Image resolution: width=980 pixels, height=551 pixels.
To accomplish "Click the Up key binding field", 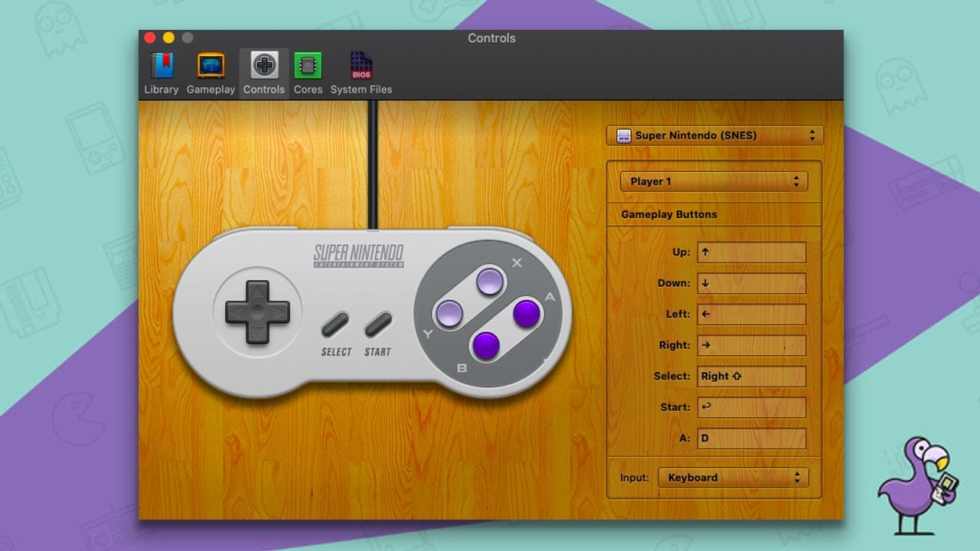I will point(752,253).
